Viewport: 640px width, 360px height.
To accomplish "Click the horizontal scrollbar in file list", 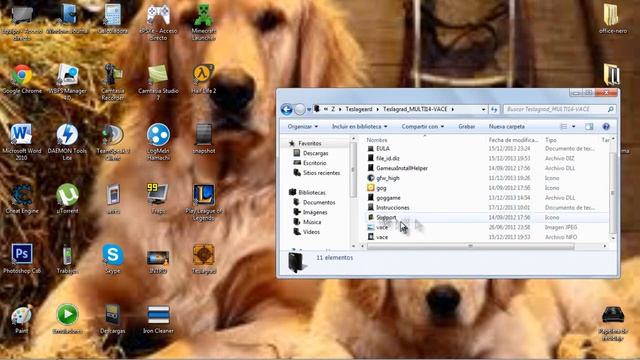I will [x=470, y=246].
